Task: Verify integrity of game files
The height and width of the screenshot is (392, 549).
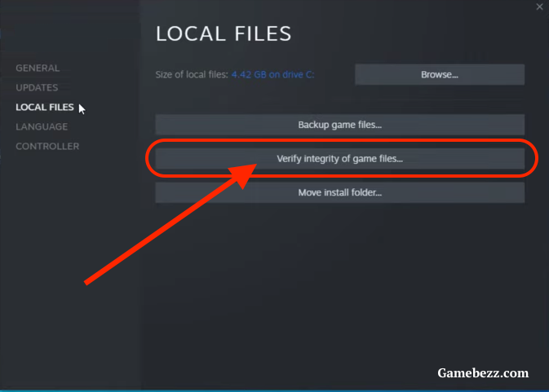Action: (339, 158)
